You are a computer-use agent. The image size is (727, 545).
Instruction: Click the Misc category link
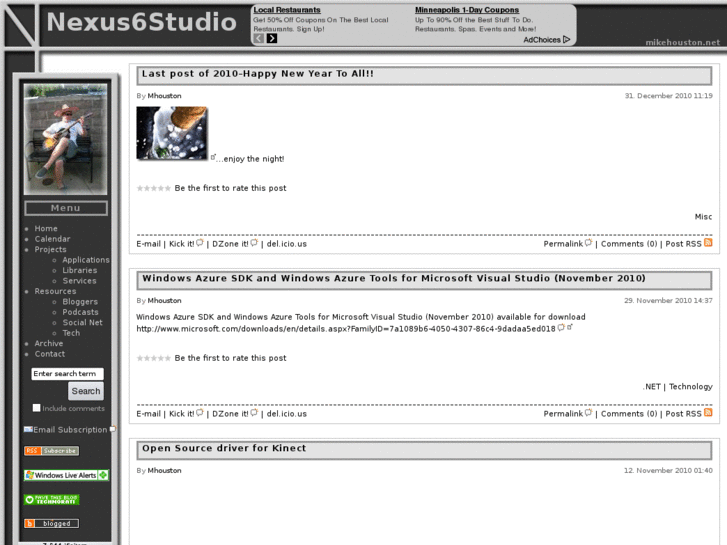pyautogui.click(x=703, y=217)
